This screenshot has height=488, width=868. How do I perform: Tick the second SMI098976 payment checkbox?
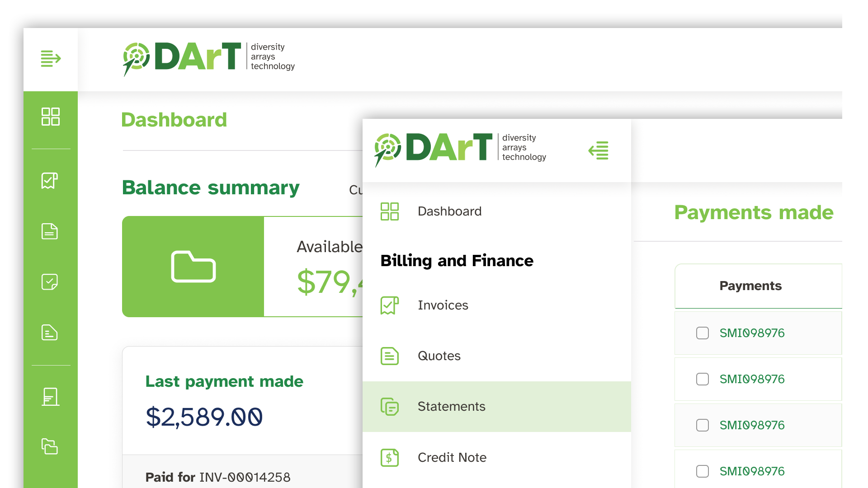(703, 379)
